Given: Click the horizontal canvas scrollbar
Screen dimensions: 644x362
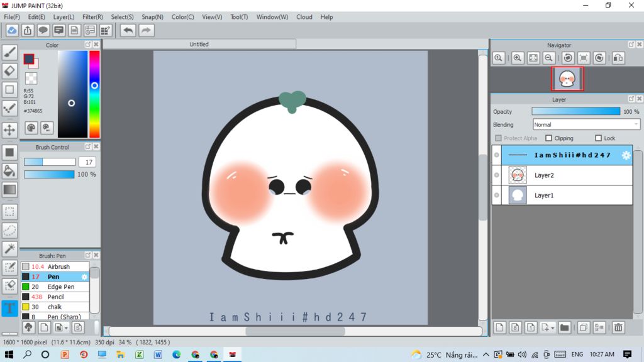Looking at the screenshot, I should tap(296, 331).
